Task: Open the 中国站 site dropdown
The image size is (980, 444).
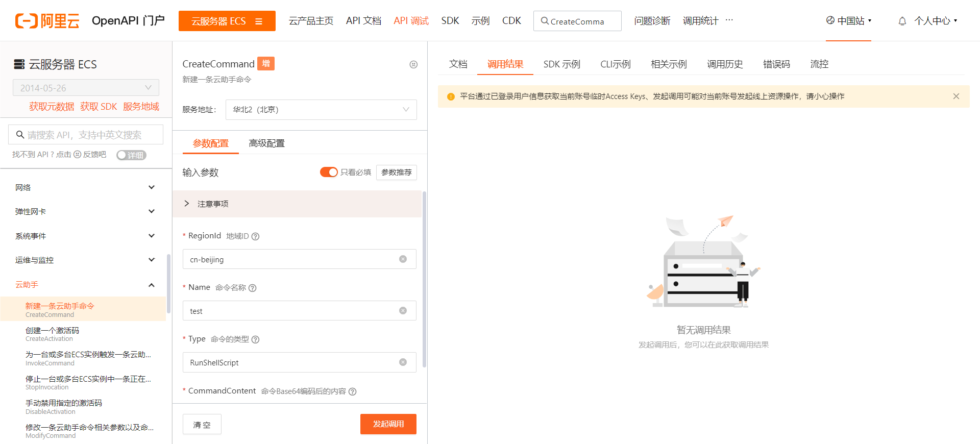Action: point(849,21)
